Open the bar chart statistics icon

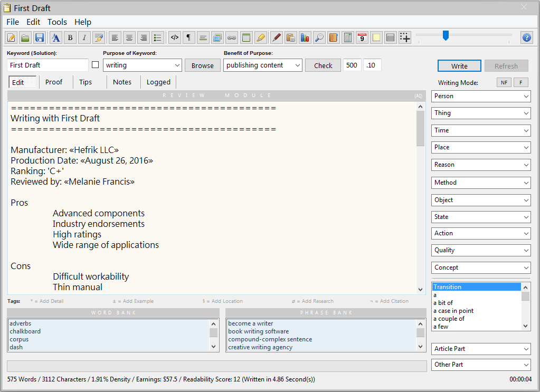(305, 37)
